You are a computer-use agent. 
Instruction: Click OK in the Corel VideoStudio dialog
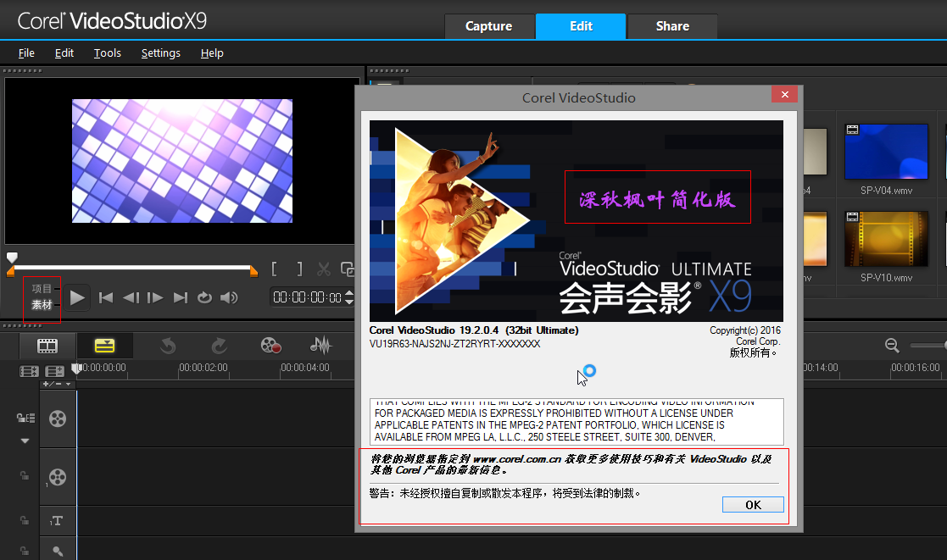tap(753, 504)
